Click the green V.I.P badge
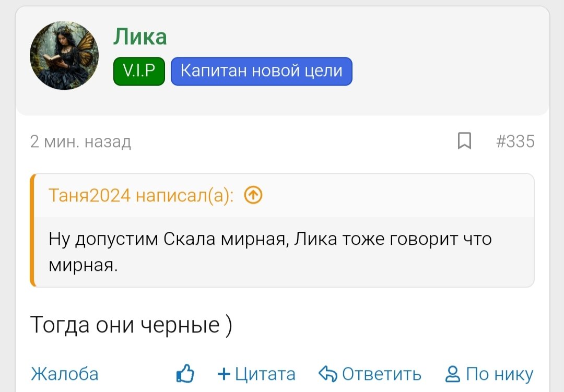 click(x=139, y=71)
